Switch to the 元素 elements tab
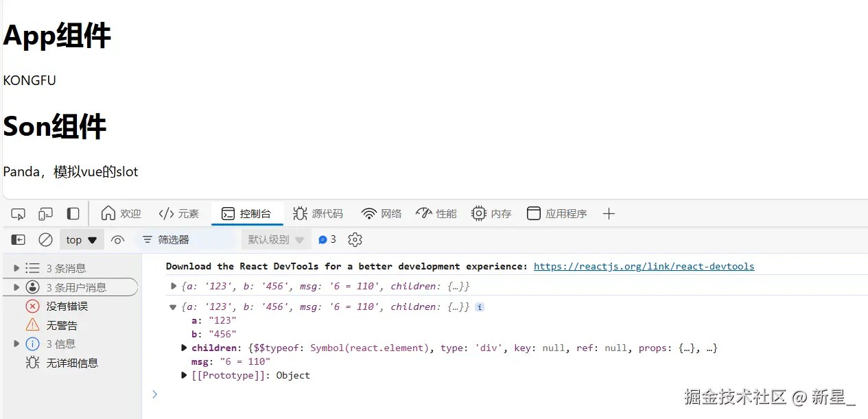This screenshot has width=868, height=419. coord(178,214)
